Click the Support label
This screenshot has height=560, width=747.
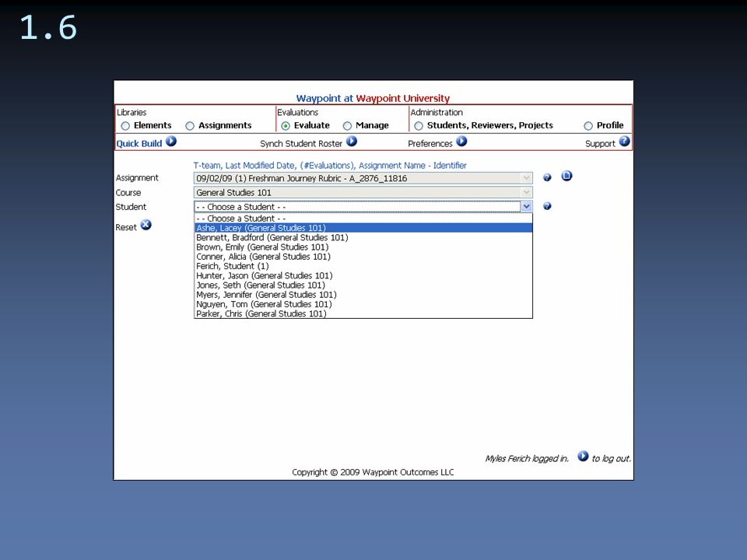click(x=600, y=143)
